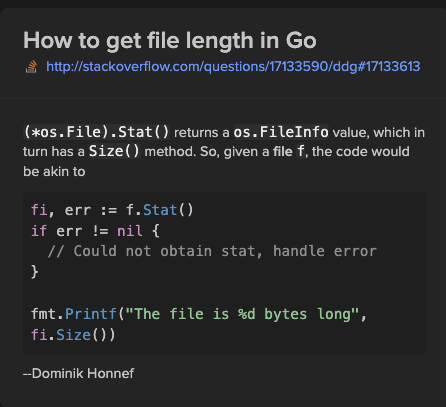The height and width of the screenshot is (407, 446).
Task: Click the words be akin to
Action: [x=54, y=171]
